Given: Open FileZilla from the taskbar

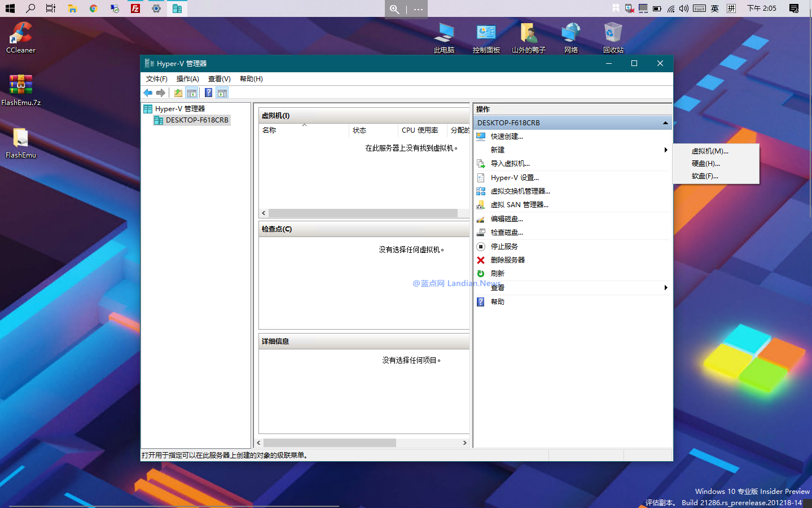Looking at the screenshot, I should [x=135, y=8].
